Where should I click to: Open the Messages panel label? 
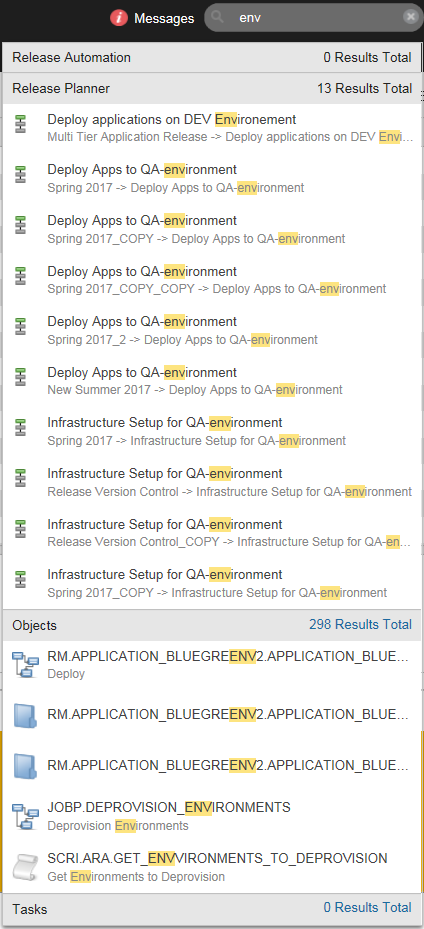click(x=164, y=18)
